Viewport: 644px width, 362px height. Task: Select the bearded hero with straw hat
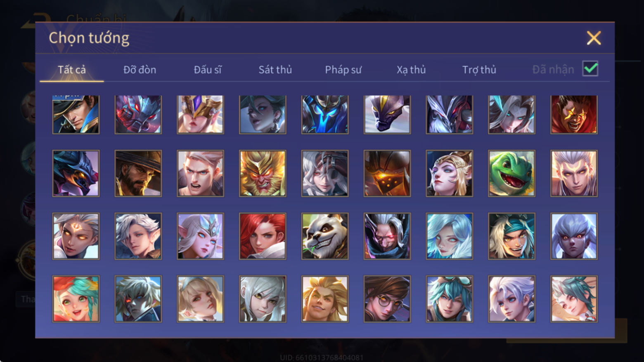(x=138, y=173)
